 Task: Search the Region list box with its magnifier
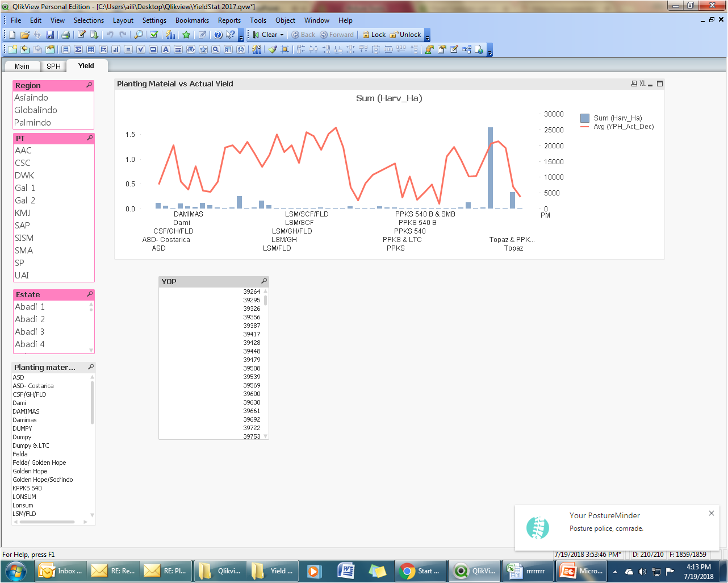[89, 85]
